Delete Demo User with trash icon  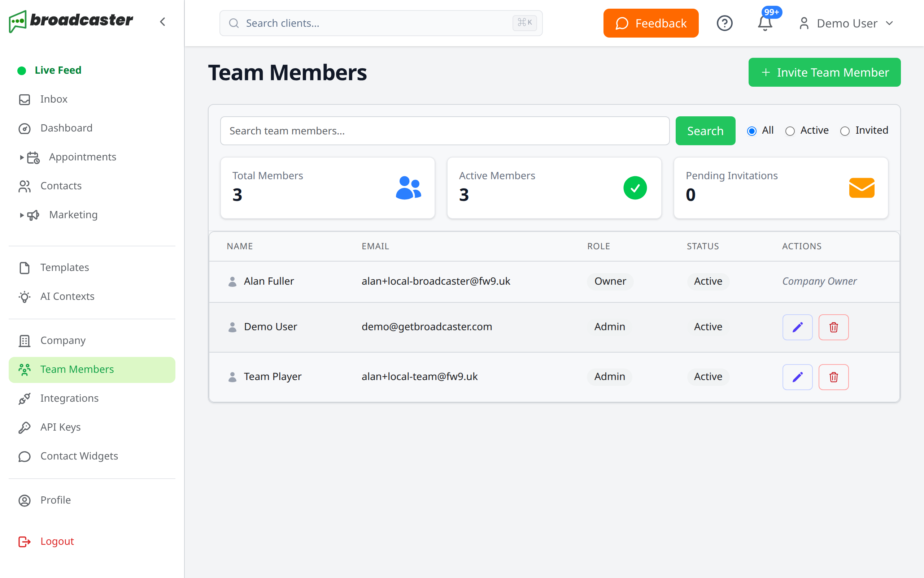(x=833, y=327)
